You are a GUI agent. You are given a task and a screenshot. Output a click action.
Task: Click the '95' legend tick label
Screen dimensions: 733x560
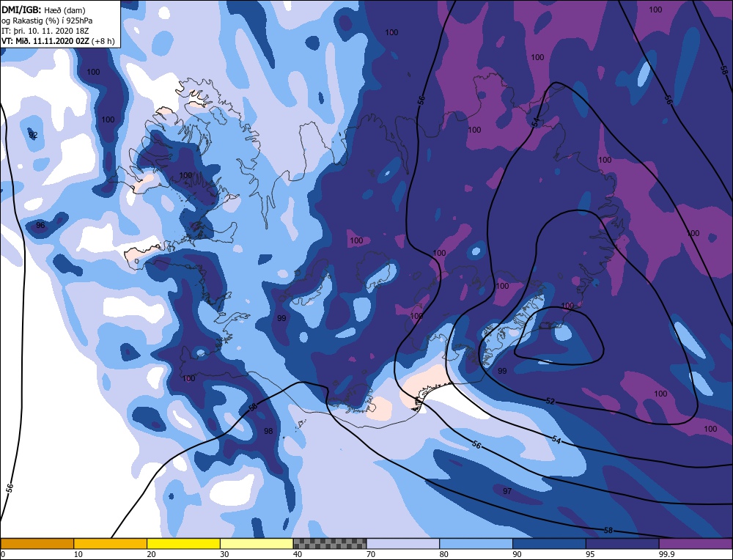590,554
